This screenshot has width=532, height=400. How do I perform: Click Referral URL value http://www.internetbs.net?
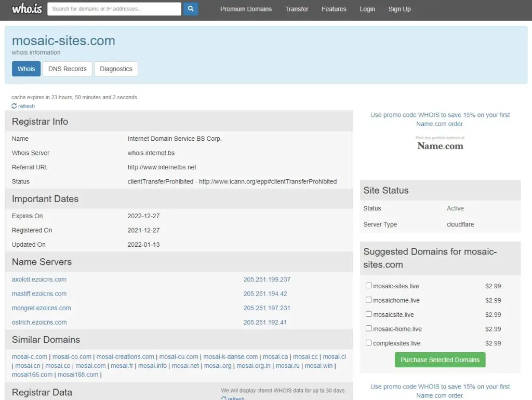tap(162, 167)
